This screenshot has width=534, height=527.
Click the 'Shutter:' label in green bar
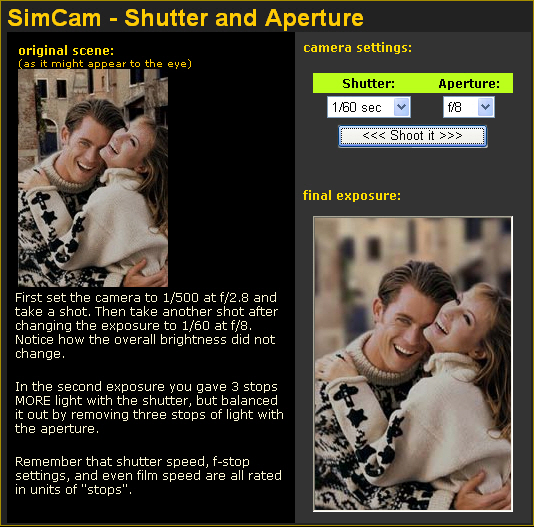coord(368,83)
